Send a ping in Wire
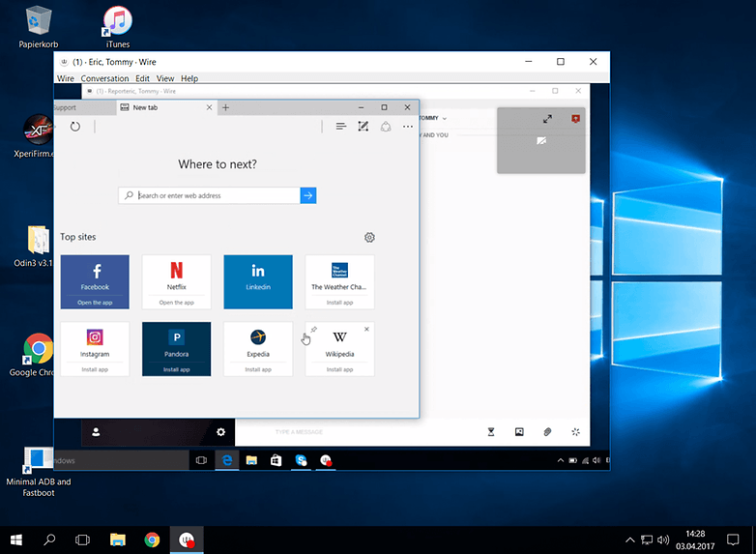 click(x=575, y=432)
